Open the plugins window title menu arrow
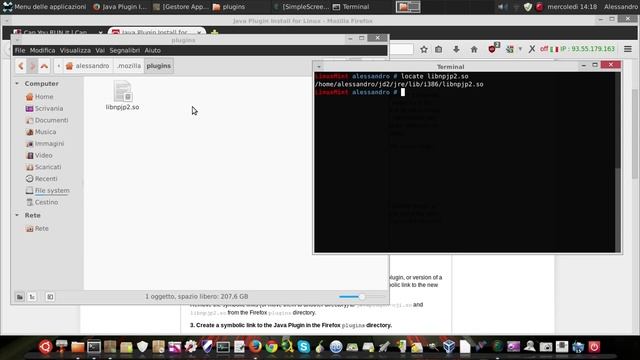The height and width of the screenshot is (360, 640). coord(17,40)
